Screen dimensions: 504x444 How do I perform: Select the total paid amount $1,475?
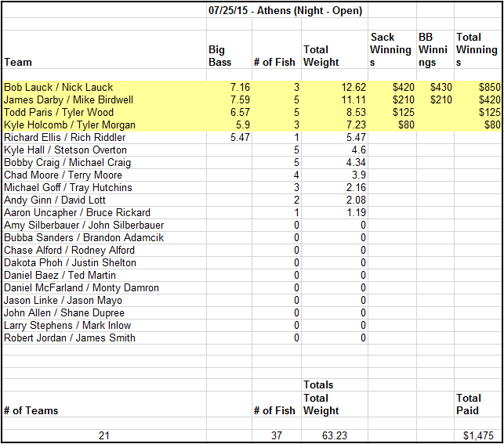pos(478,435)
